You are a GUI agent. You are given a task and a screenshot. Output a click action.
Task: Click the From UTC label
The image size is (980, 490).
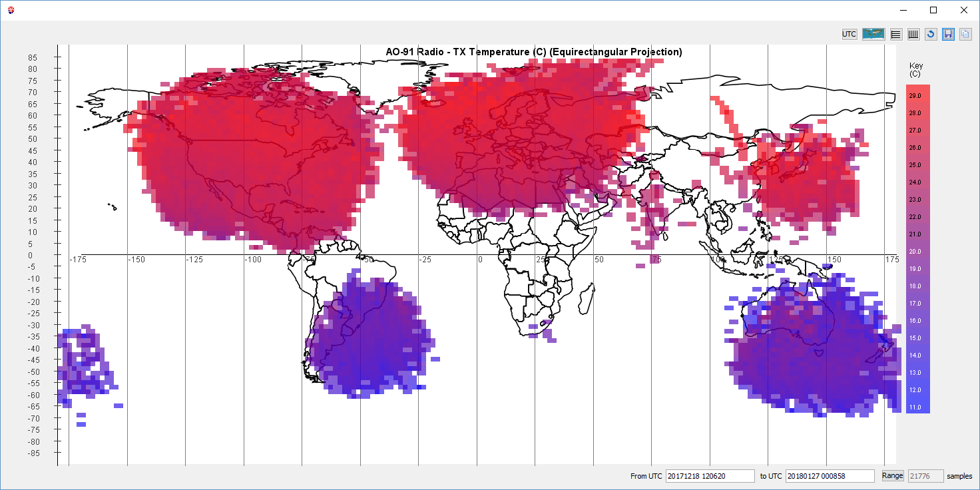(646, 477)
